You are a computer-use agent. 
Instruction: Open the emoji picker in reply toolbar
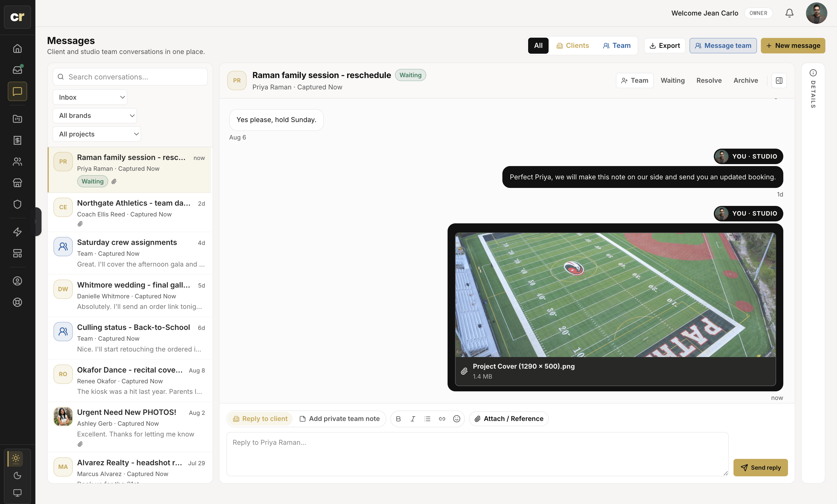[457, 419]
